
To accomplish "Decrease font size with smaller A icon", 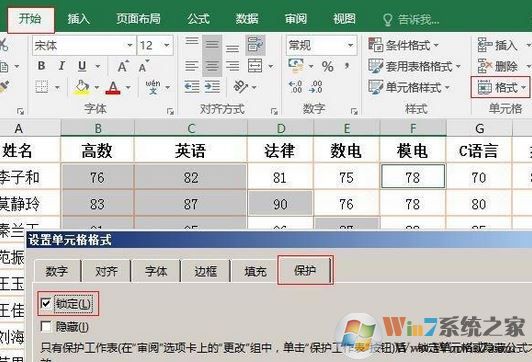I will pyautogui.click(x=144, y=66).
